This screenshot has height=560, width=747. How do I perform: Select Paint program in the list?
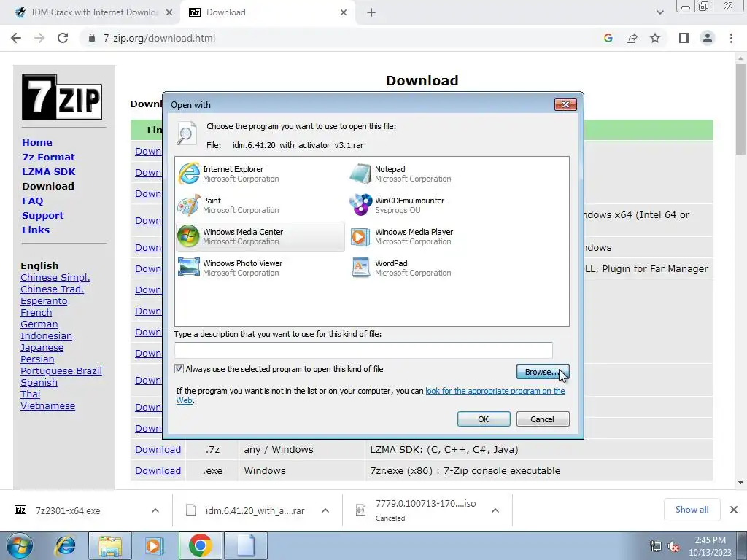260,205
